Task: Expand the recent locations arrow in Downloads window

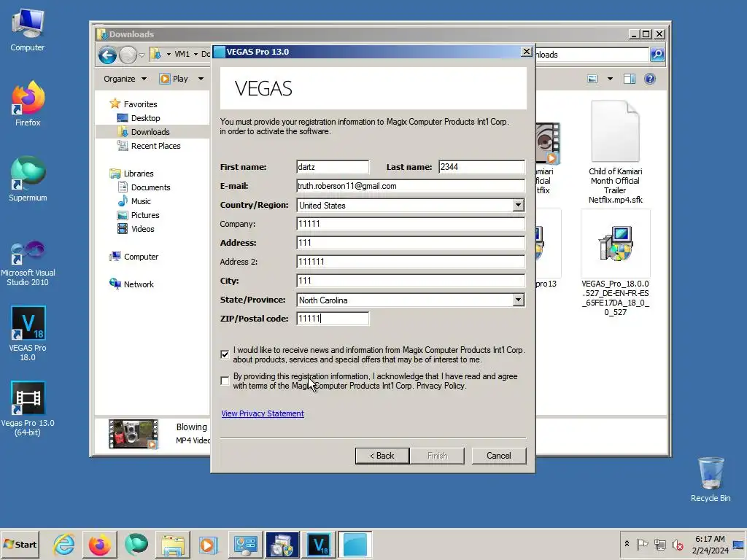Action: 142,55
